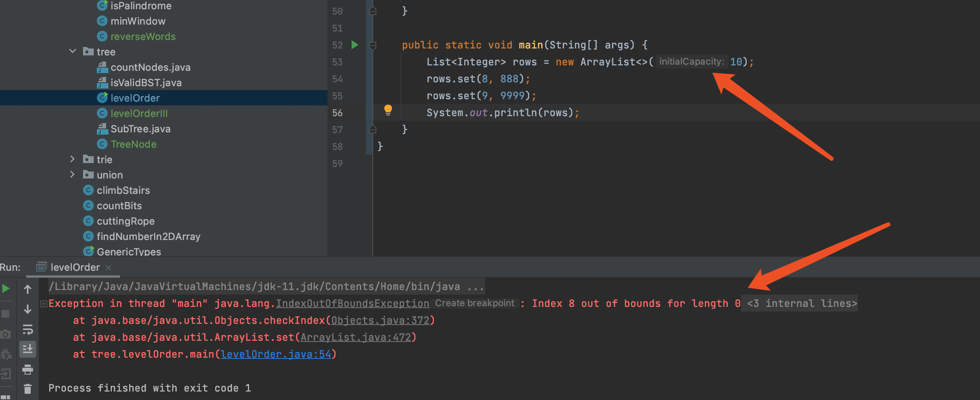The image size is (980, 400).
Task: Click the Exit icon in Run sidebar
Action: pyautogui.click(x=5, y=373)
